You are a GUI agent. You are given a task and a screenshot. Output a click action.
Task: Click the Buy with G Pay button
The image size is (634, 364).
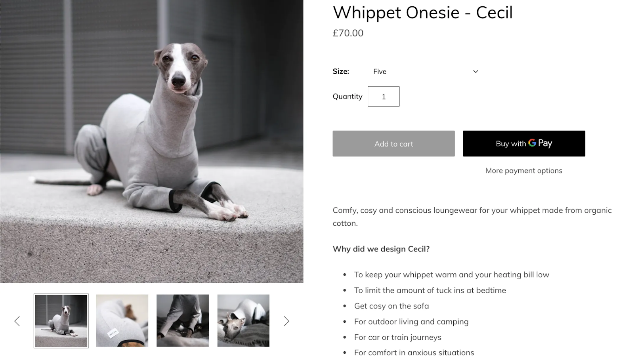[524, 144]
